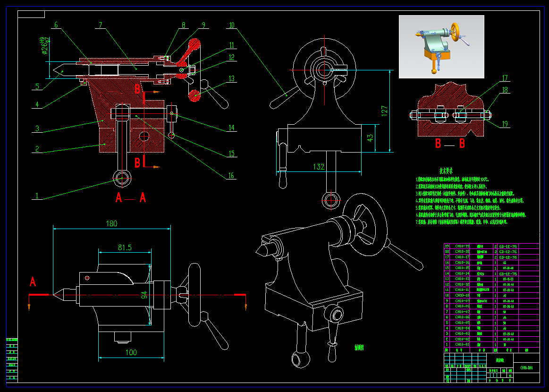Click the GB standard cell in the CH10-18 row

tap(508, 252)
